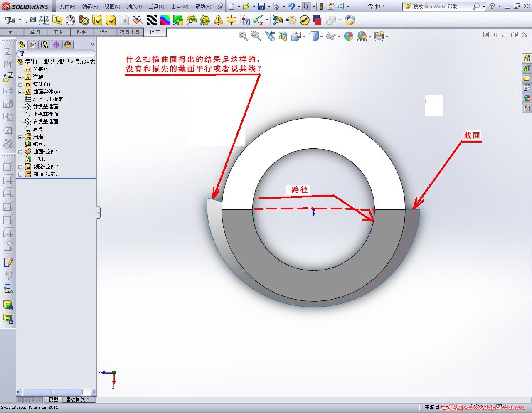532x413 pixels.
Task: Click the Undo arrow icon
Action: 291,6
